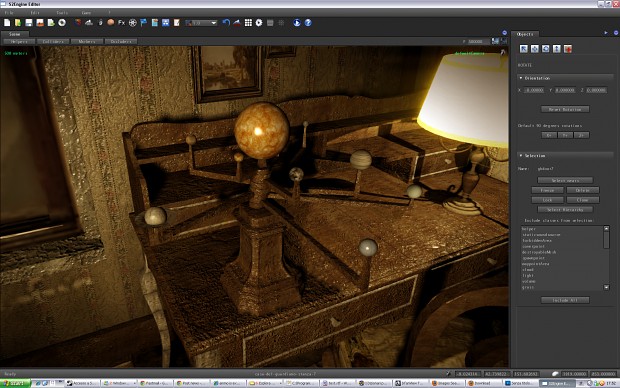Click the red-marked tool icon in Objects panel
620x388 pixels.
568,49
